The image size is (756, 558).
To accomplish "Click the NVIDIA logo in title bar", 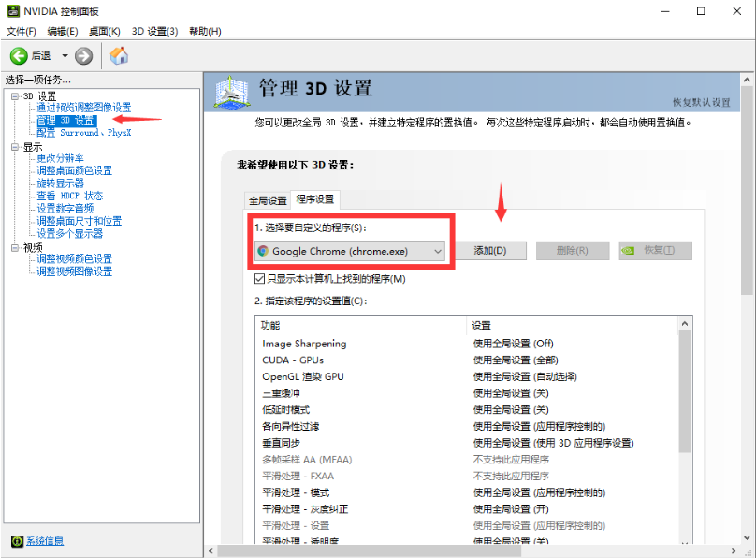I will pos(11,11).
